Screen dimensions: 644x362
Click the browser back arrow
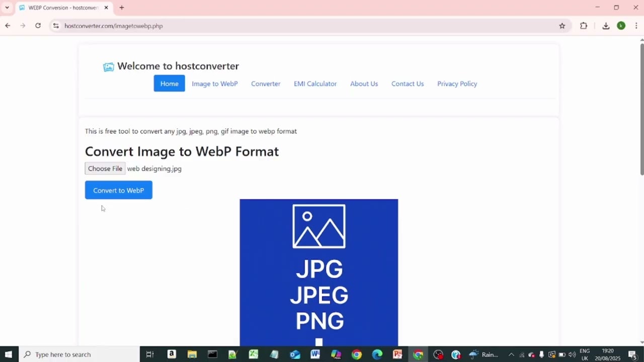(x=8, y=25)
